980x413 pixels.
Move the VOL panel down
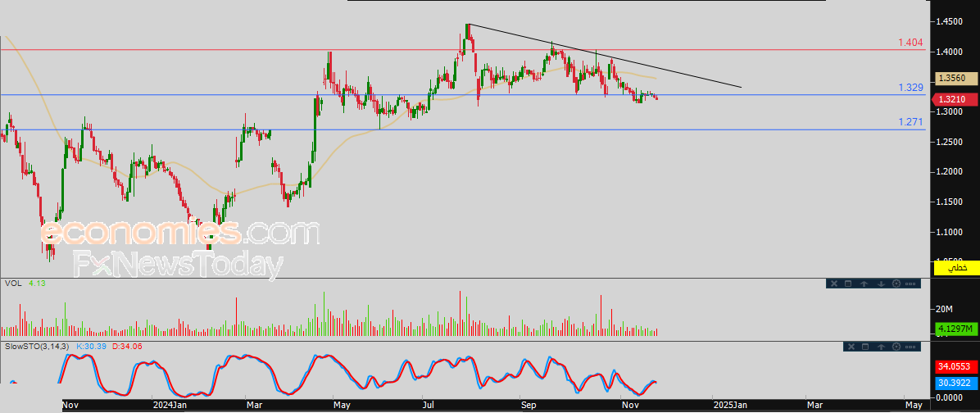(x=881, y=284)
